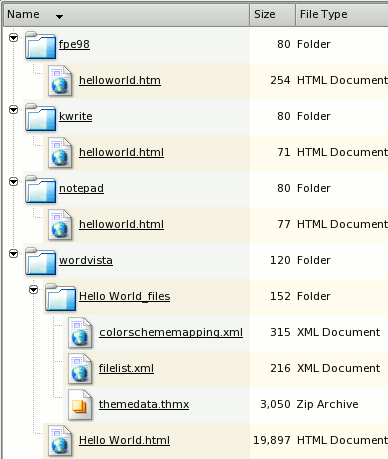Open the kwrite folder link
Image resolution: width=388 pixels, height=459 pixels.
(x=75, y=116)
